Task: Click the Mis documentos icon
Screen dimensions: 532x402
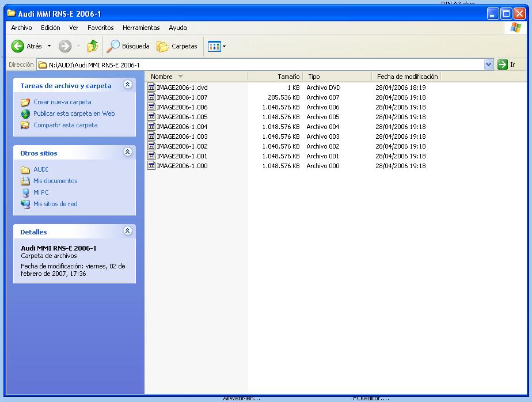Action: (25, 181)
